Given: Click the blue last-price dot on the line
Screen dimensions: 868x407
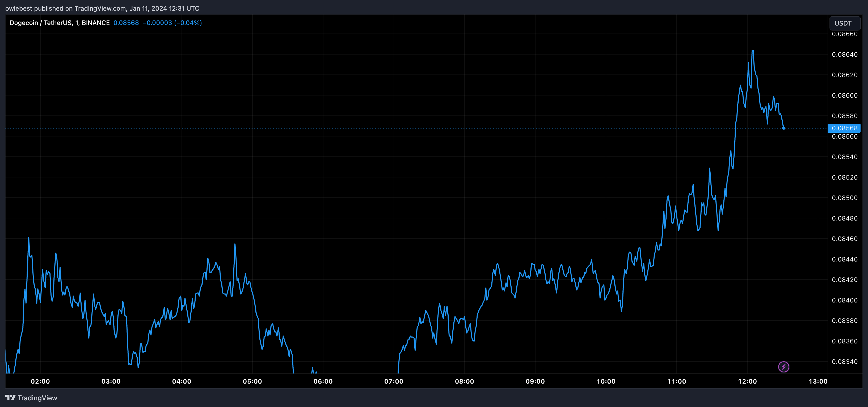Looking at the screenshot, I should pyautogui.click(x=783, y=128).
